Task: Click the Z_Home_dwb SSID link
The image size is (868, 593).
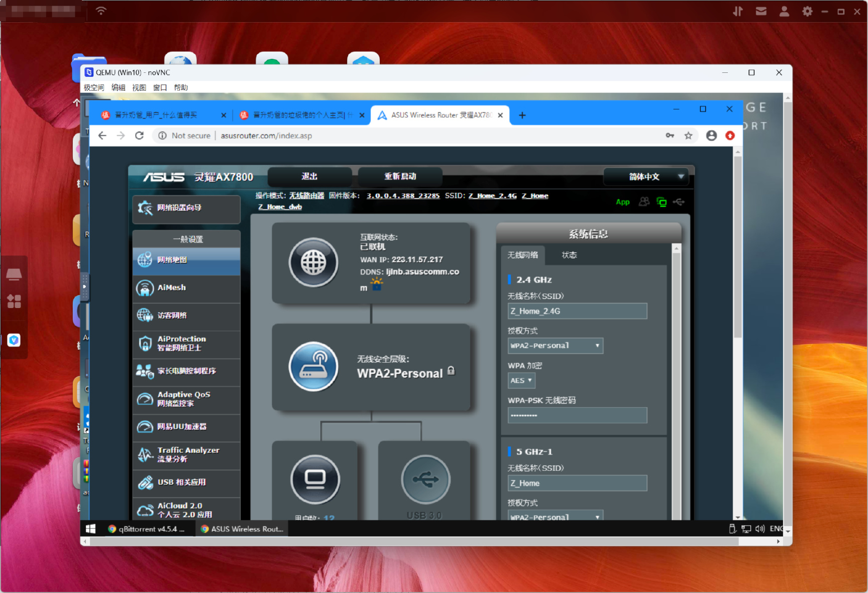Action: pos(280,207)
